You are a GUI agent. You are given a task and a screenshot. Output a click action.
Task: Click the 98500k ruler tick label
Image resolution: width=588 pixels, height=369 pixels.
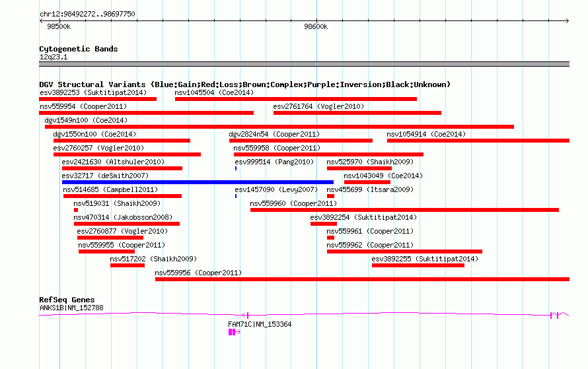click(59, 26)
